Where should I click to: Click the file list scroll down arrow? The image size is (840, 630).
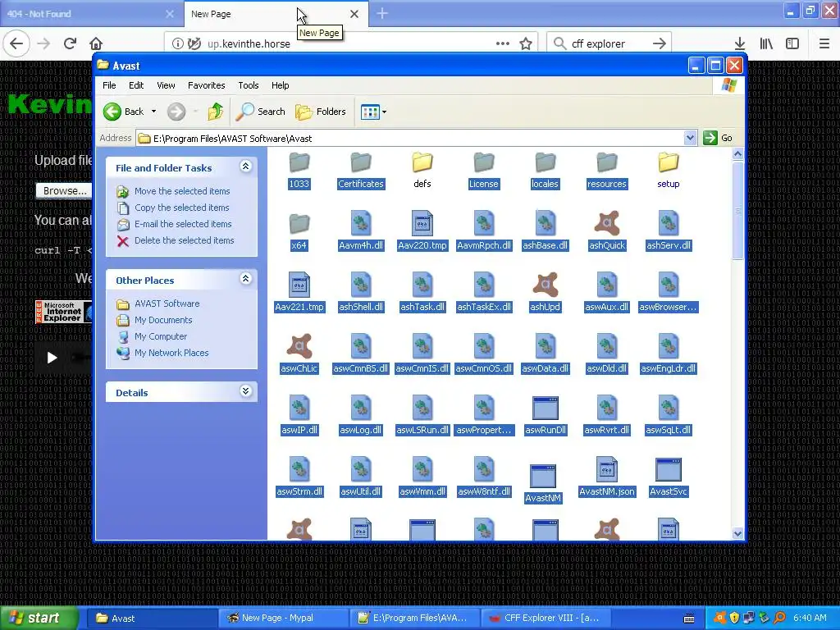pos(737,533)
